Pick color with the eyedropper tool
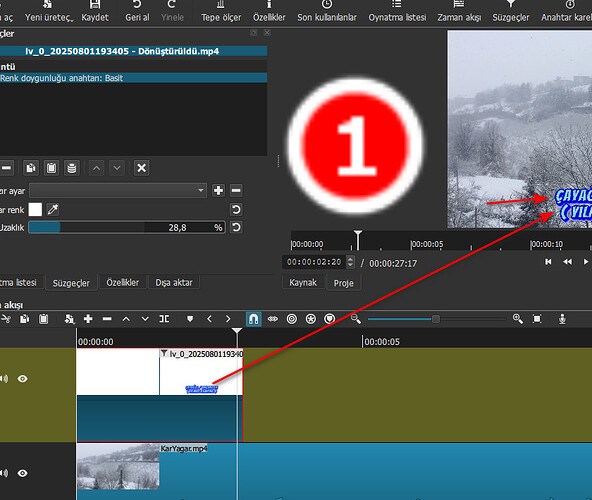 [53, 210]
